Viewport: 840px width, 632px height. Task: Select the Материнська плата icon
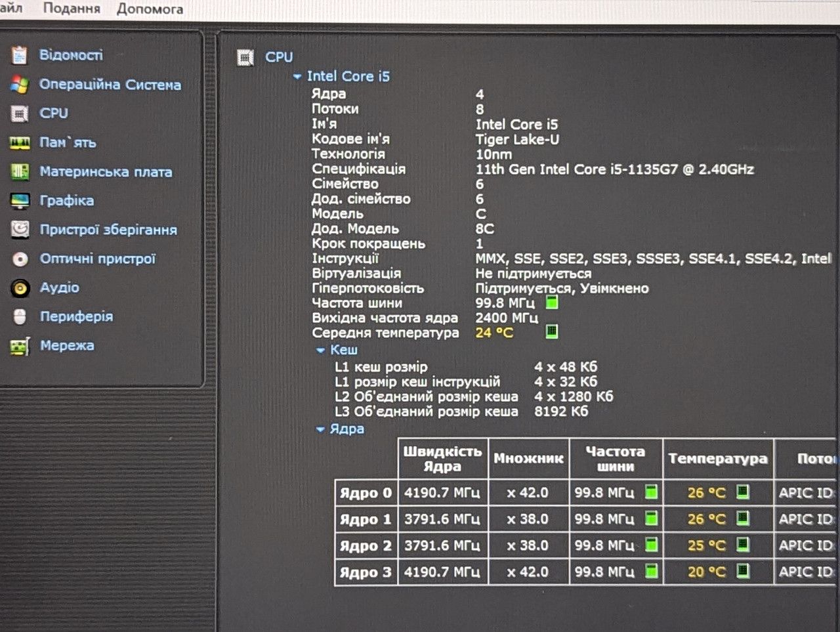(20, 172)
